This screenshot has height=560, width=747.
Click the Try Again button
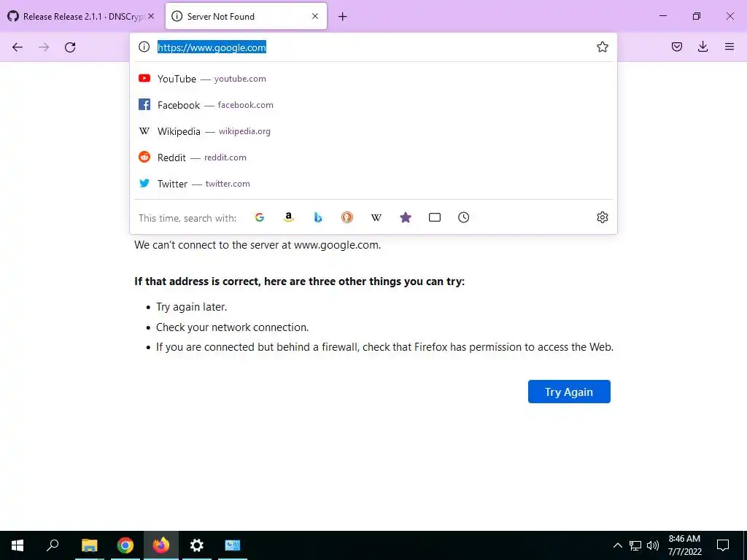569,392
